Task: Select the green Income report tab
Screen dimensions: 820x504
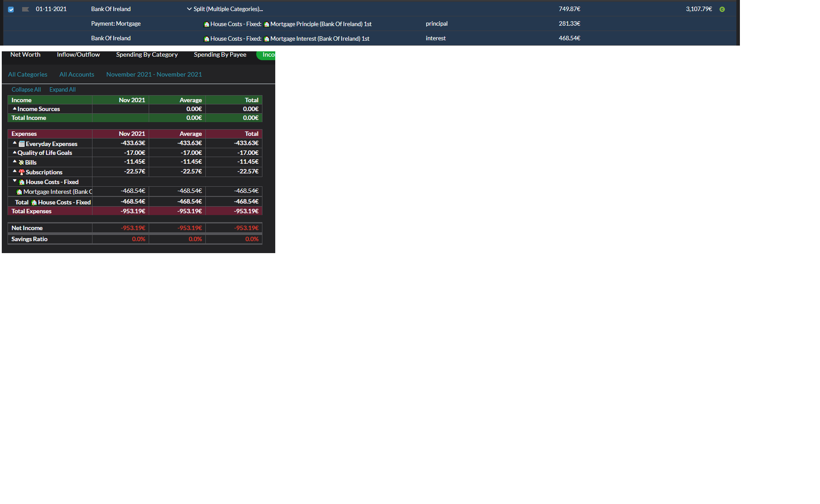Action: click(x=266, y=55)
